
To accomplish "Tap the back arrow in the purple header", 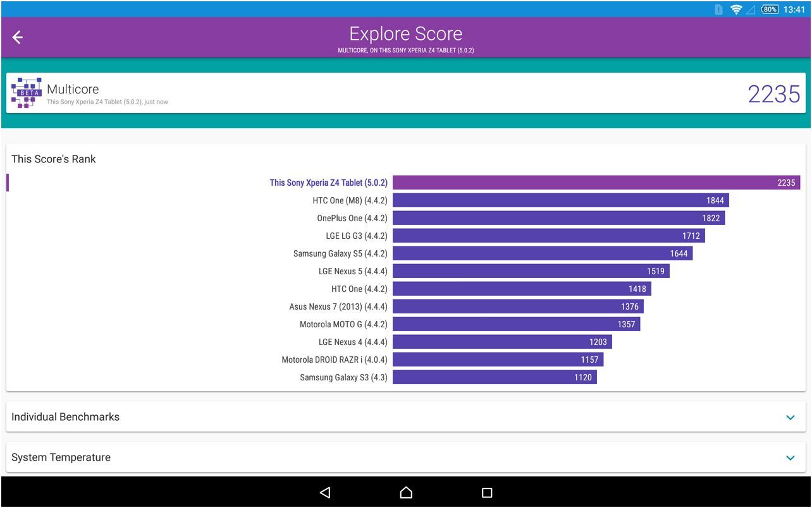I will point(17,37).
